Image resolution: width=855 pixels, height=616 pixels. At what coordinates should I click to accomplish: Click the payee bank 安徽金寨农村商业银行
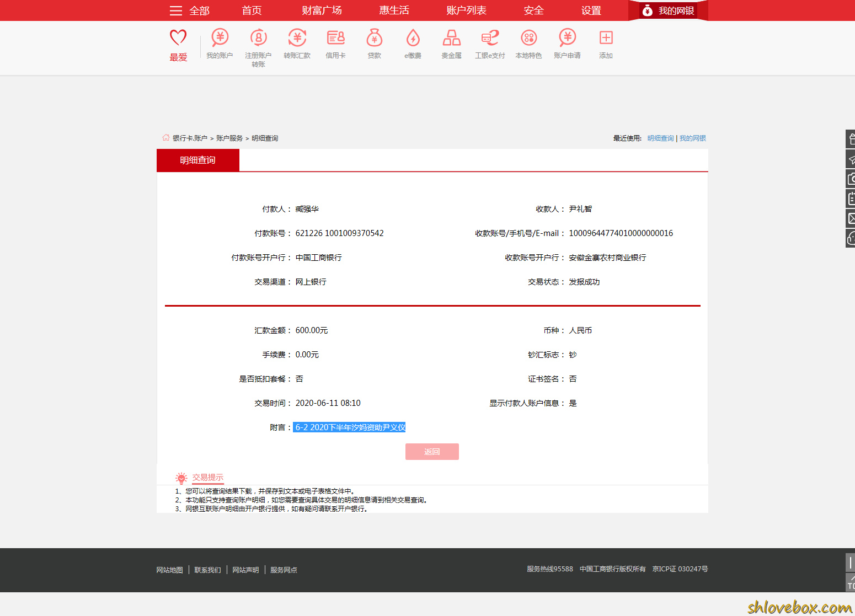[607, 258]
